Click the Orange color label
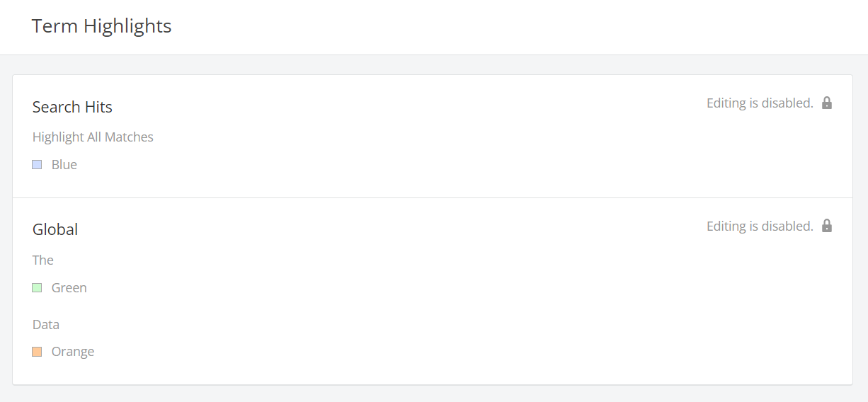868x402 pixels. pyautogui.click(x=73, y=351)
